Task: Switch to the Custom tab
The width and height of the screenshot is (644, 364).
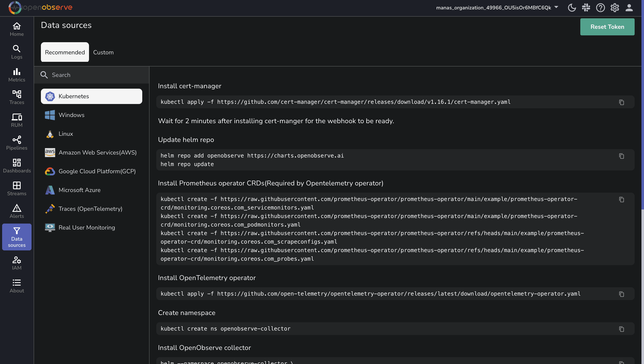Action: (103, 52)
